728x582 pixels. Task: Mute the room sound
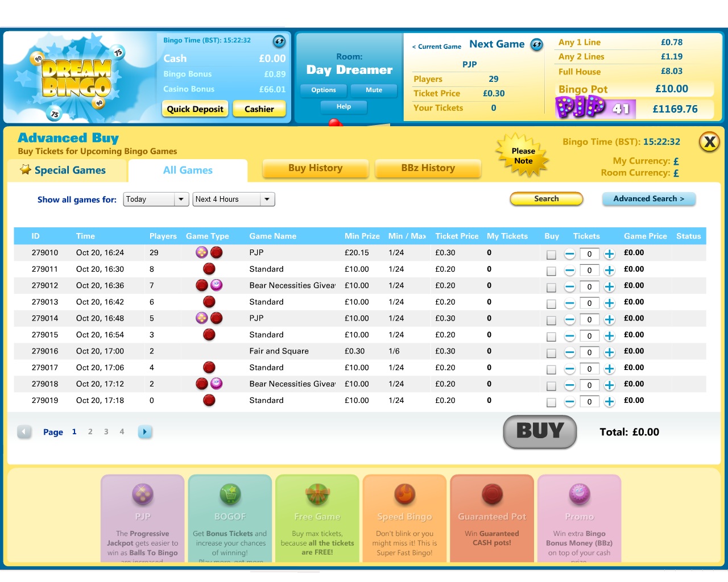[x=374, y=90]
